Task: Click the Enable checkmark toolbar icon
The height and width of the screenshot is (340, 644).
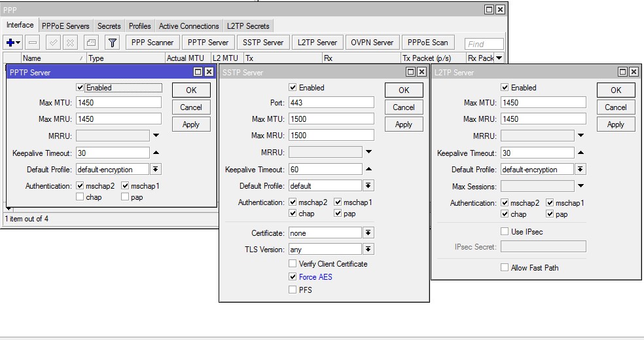Action: (x=53, y=43)
